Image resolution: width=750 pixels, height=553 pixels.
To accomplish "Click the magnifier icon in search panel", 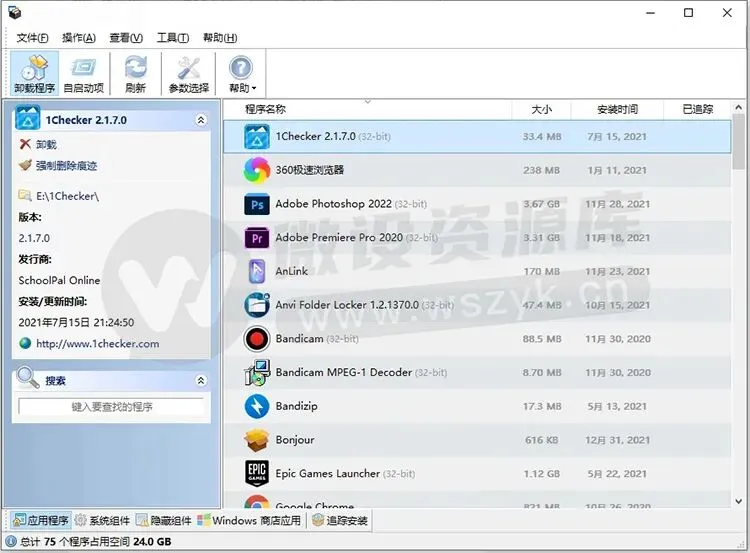I will [x=28, y=377].
